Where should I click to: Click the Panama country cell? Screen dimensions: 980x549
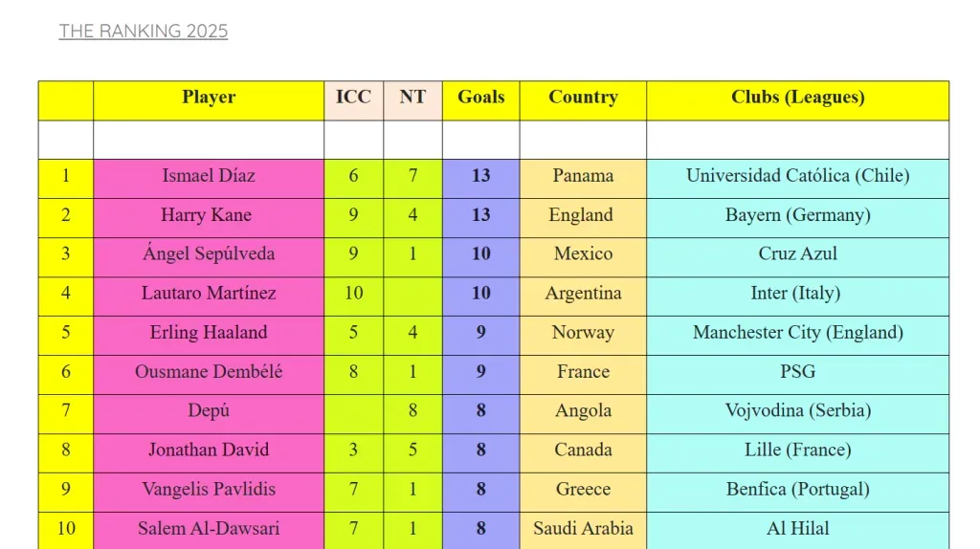pyautogui.click(x=583, y=176)
